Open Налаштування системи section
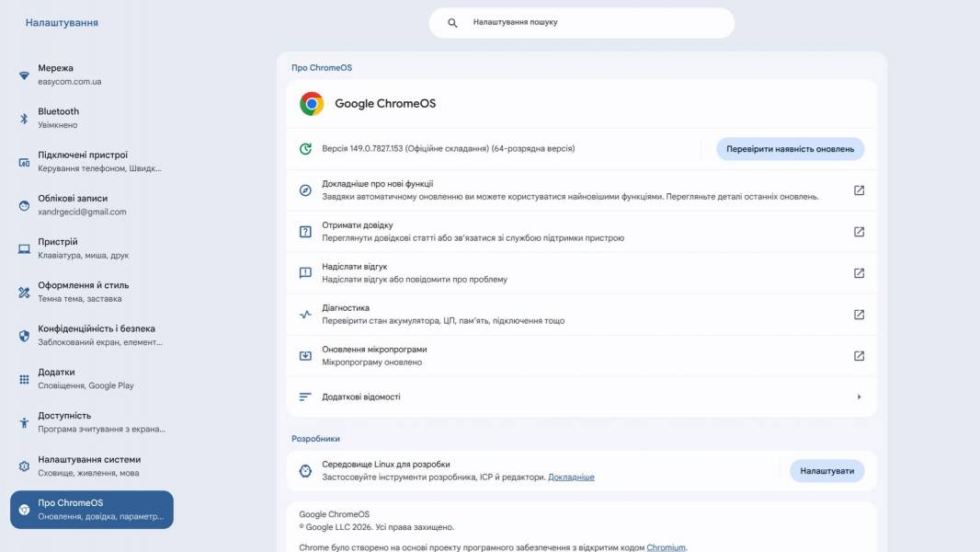This screenshot has width=980, height=552. [x=92, y=466]
